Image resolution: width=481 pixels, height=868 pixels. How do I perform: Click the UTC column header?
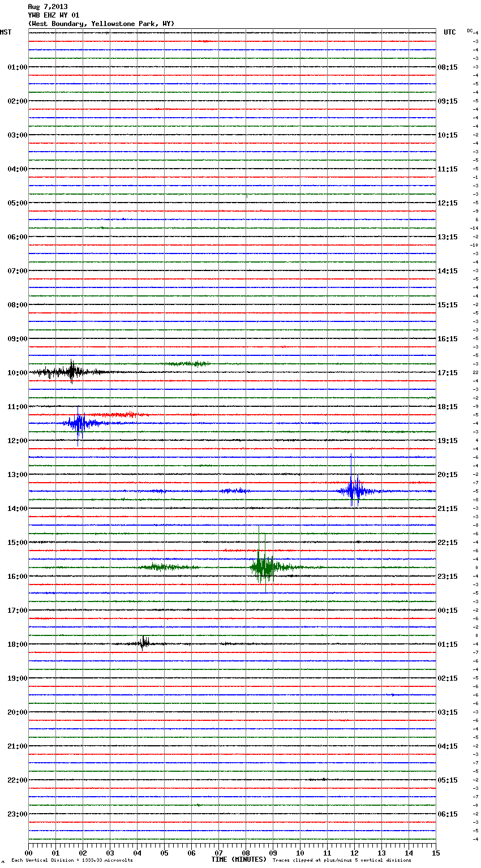[450, 32]
